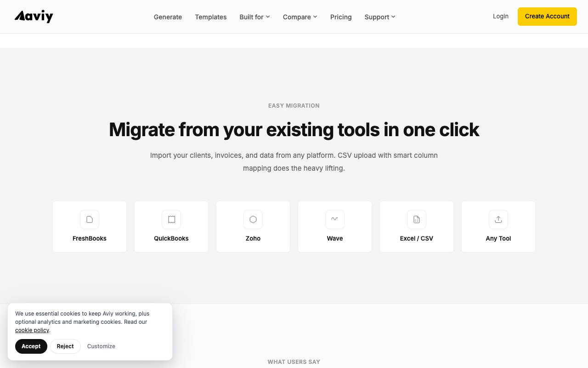
Task: Click the Zoho hexagon icon
Action: 253,219
